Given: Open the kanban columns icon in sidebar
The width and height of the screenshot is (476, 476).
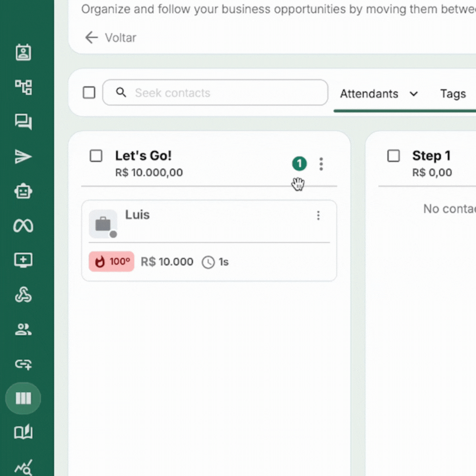Looking at the screenshot, I should [x=23, y=398].
